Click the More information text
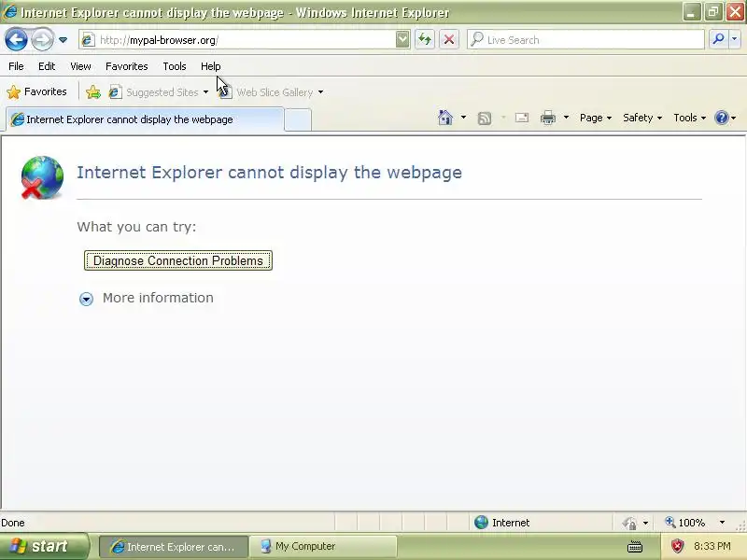Screen dimensions: 747x560 (x=158, y=298)
